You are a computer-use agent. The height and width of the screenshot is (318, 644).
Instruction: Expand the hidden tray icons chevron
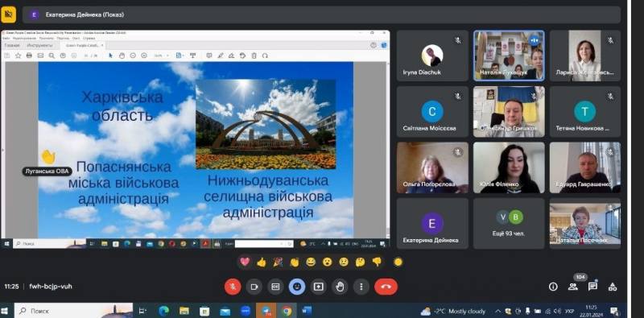497,311
